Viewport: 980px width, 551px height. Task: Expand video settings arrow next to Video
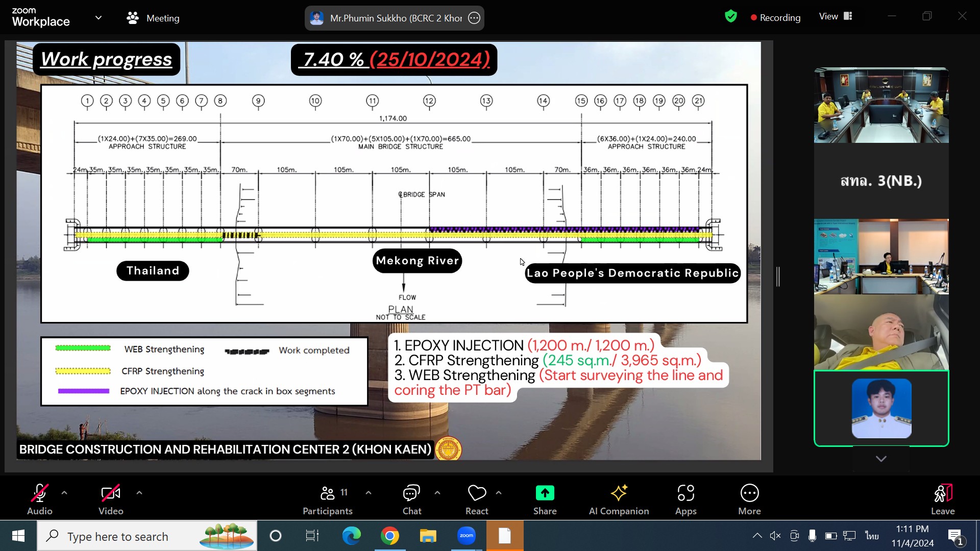pos(139,493)
